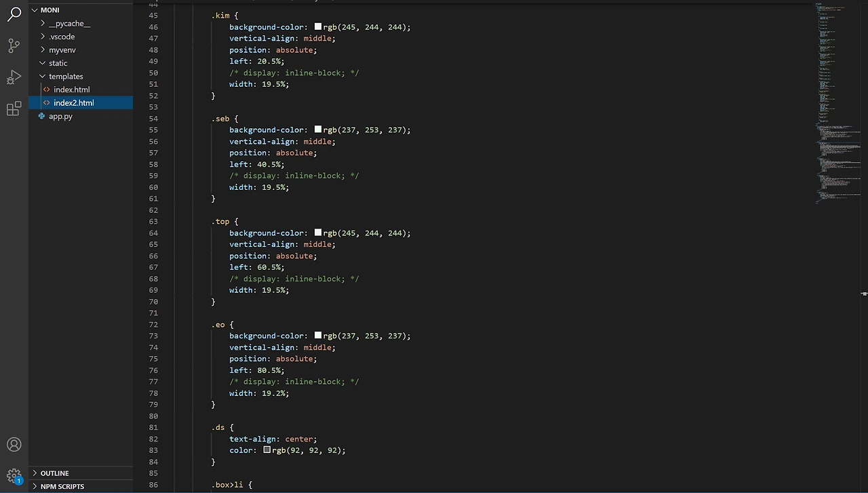Click the "left: 20.5%;" declaration
The image size is (868, 493).
[x=257, y=61]
